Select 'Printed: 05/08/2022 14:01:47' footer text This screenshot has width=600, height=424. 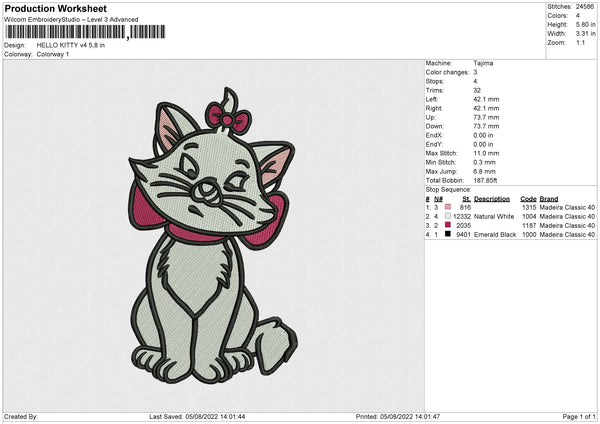click(398, 416)
